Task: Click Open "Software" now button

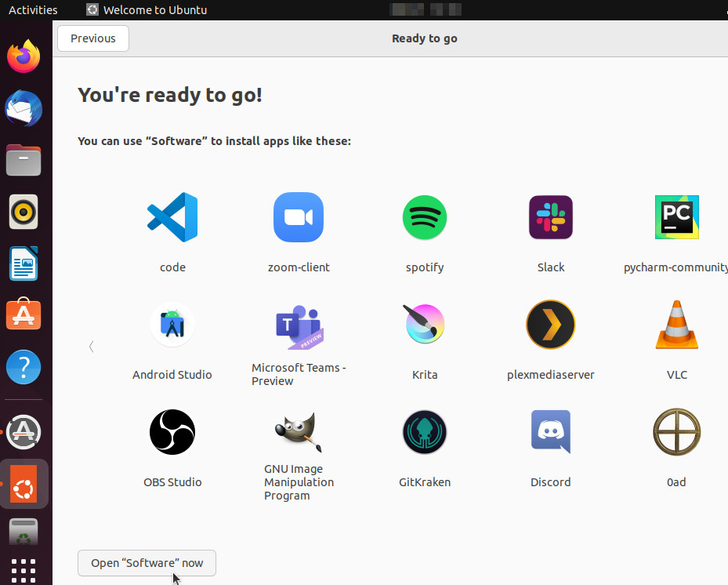Action: coord(147,563)
